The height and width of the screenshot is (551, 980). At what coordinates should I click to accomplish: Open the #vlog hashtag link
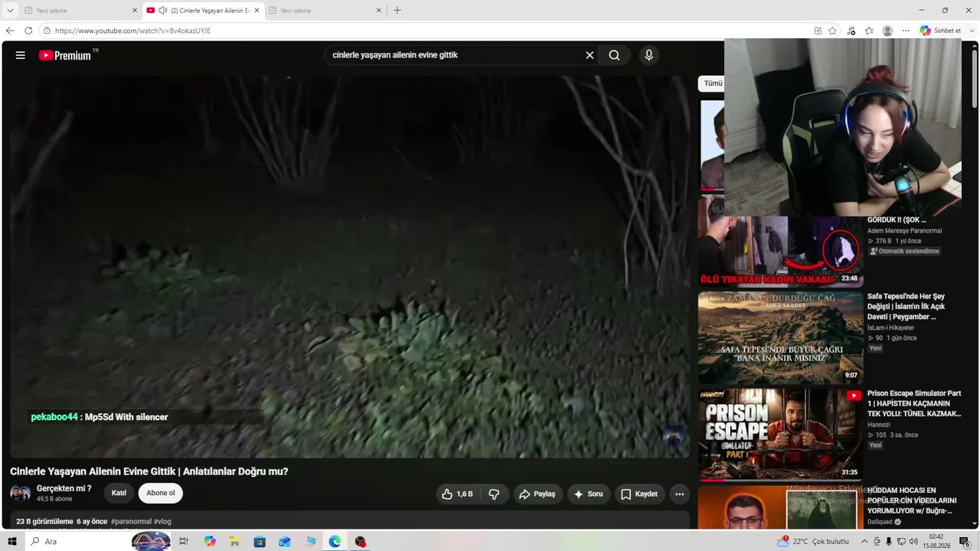point(162,522)
